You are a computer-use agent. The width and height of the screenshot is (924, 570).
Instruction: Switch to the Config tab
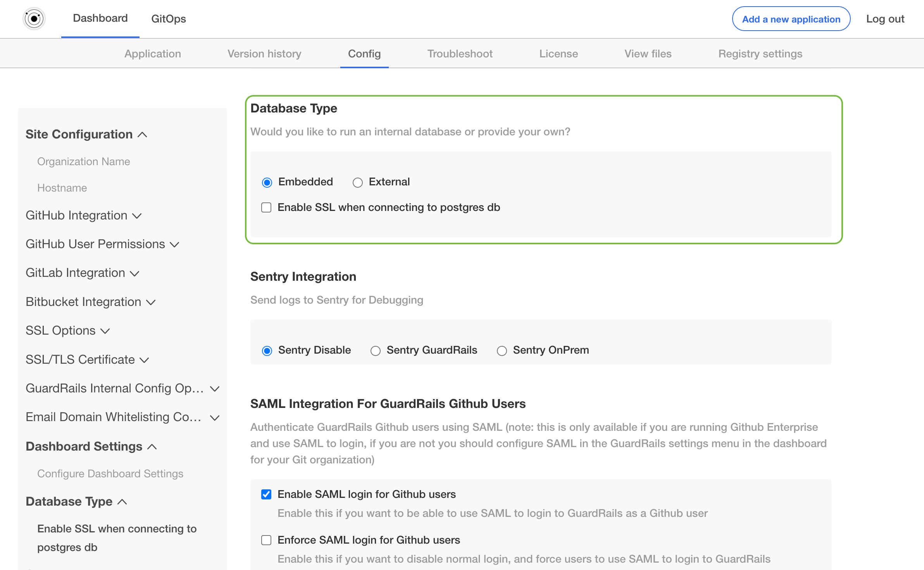[x=364, y=54]
